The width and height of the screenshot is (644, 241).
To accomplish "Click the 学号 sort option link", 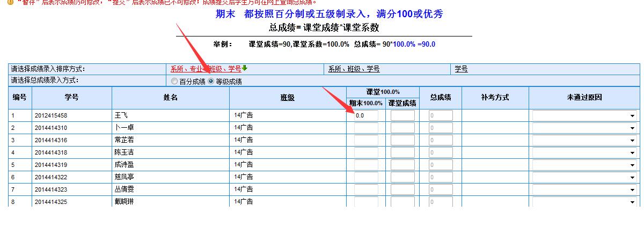I will [x=461, y=69].
